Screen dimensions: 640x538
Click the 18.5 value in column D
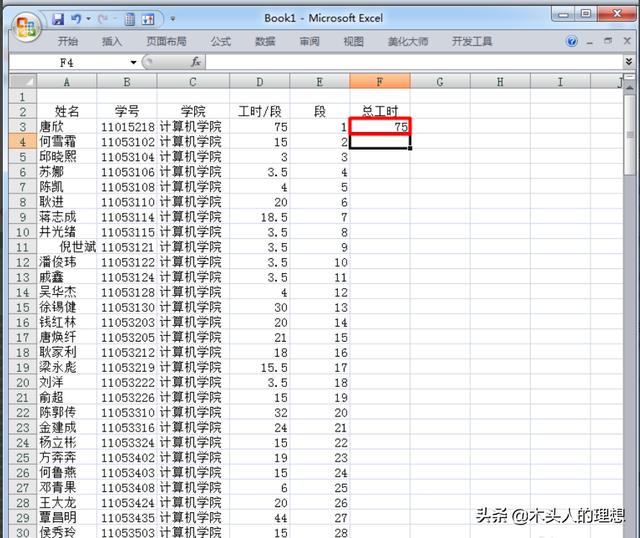260,217
